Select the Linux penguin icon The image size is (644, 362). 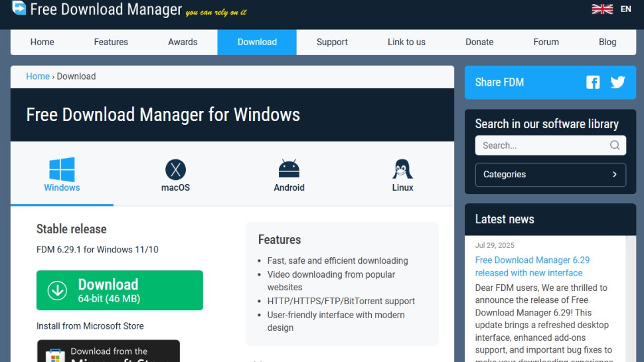point(402,169)
